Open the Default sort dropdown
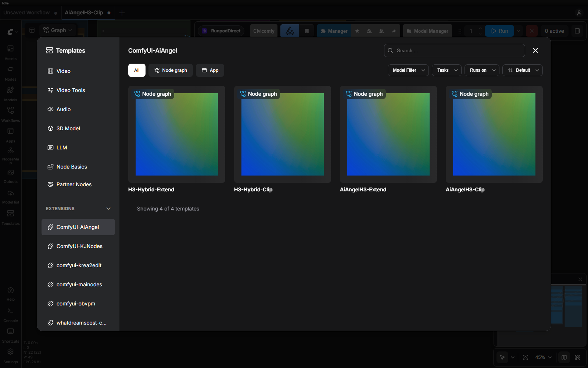 523,70
